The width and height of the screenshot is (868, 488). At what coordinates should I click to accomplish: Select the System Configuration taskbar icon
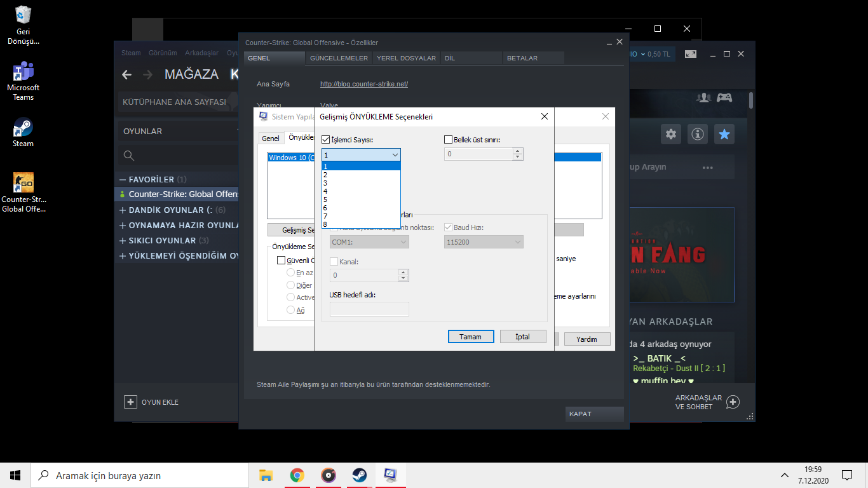[x=390, y=475]
